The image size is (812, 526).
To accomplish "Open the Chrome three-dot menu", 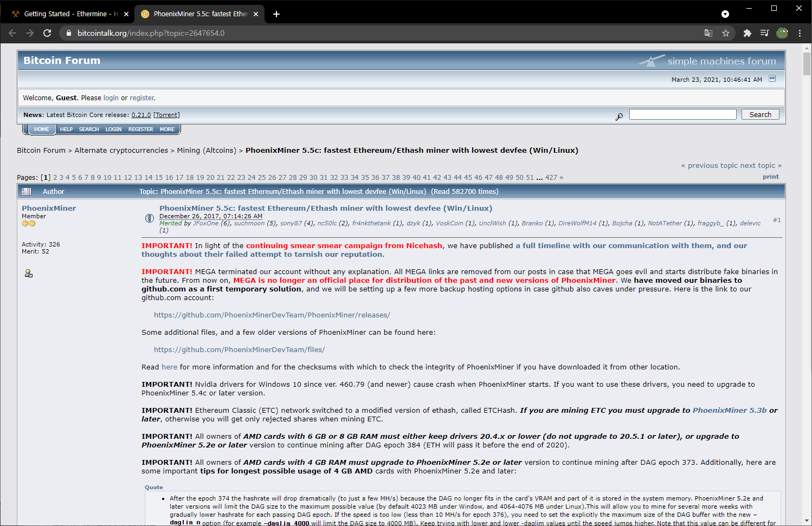I will click(800, 33).
